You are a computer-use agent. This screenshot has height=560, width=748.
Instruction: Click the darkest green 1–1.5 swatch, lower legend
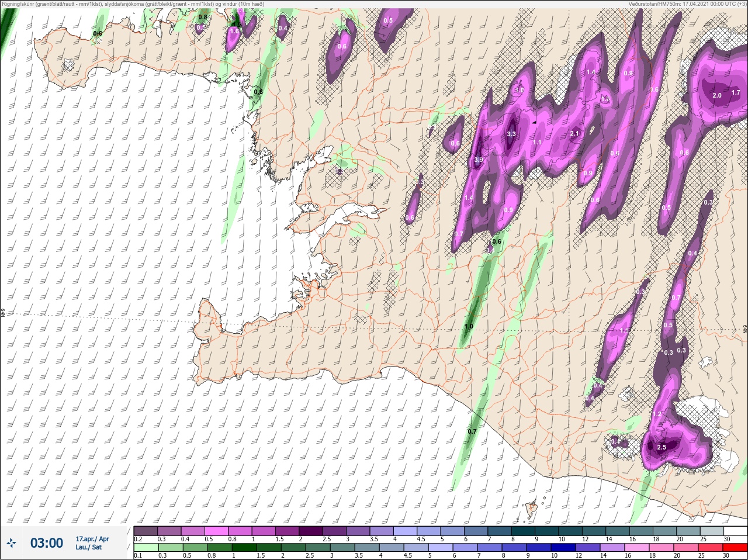244,547
